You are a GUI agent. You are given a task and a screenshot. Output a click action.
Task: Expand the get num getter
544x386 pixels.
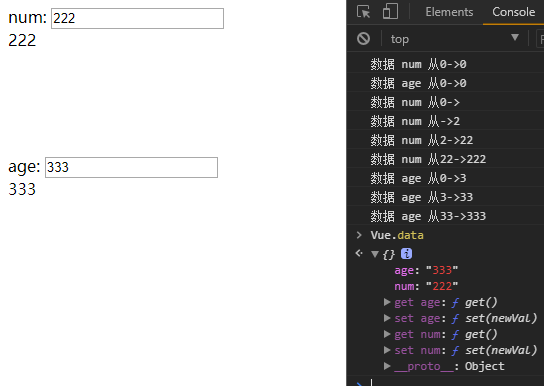tap(387, 334)
